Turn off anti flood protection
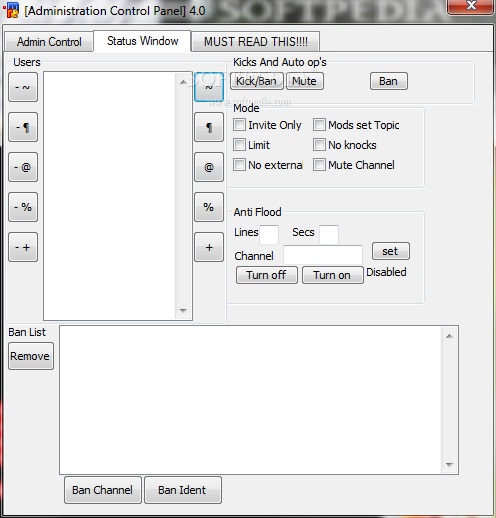The image size is (496, 518). (267, 275)
